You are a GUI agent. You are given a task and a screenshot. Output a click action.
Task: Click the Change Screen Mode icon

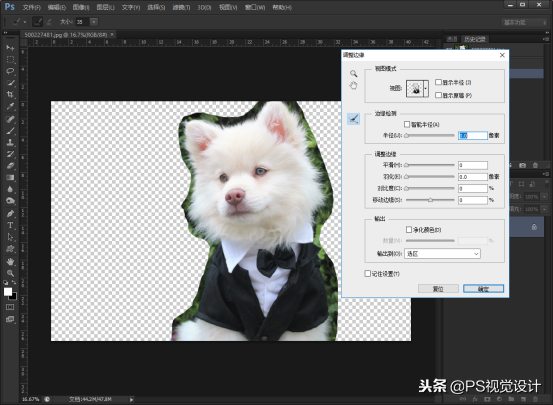point(10,319)
